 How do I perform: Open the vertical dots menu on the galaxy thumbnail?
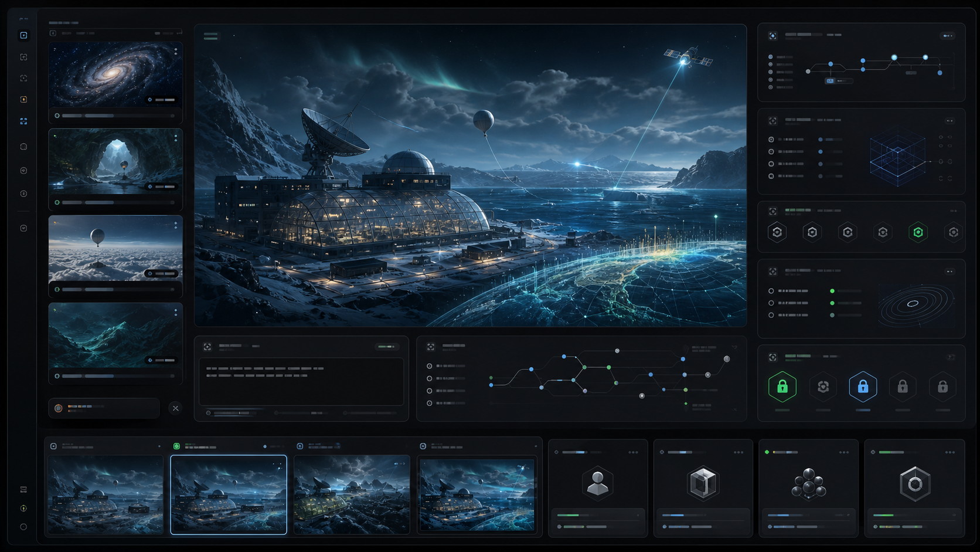[176, 52]
